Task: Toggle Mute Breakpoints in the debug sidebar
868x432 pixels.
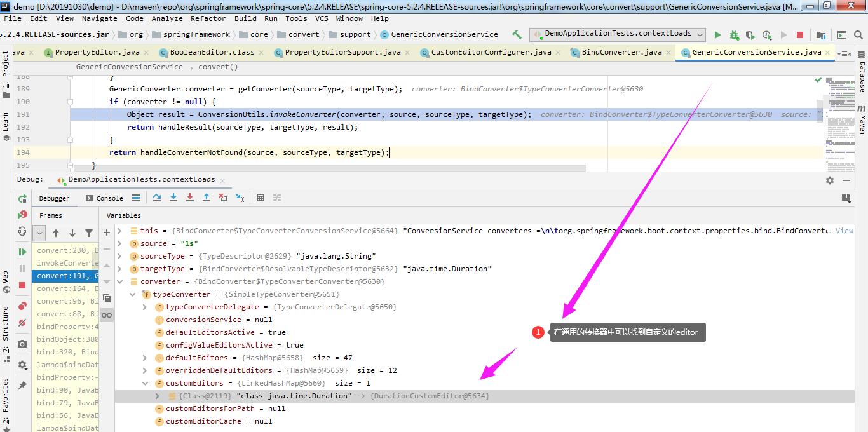Action: [x=22, y=323]
